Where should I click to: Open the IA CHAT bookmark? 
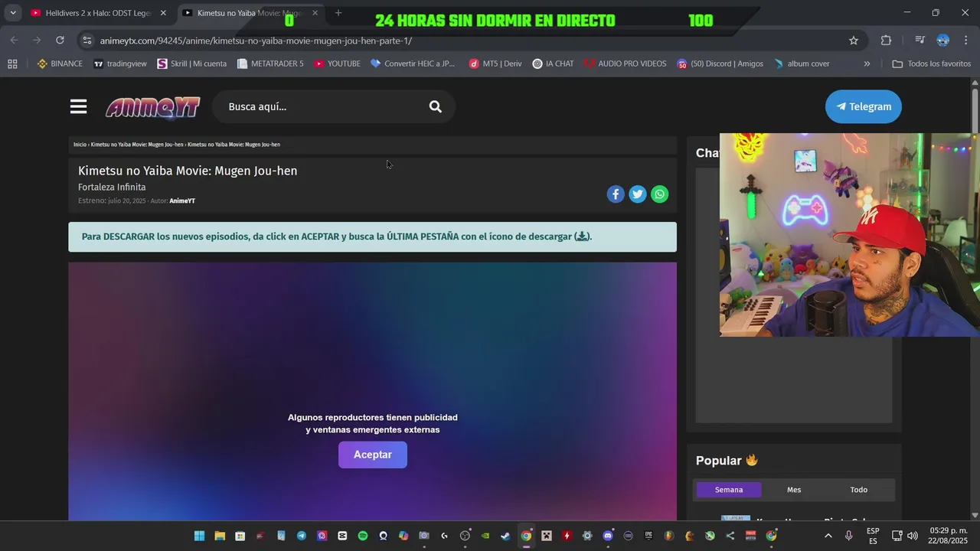pos(553,64)
